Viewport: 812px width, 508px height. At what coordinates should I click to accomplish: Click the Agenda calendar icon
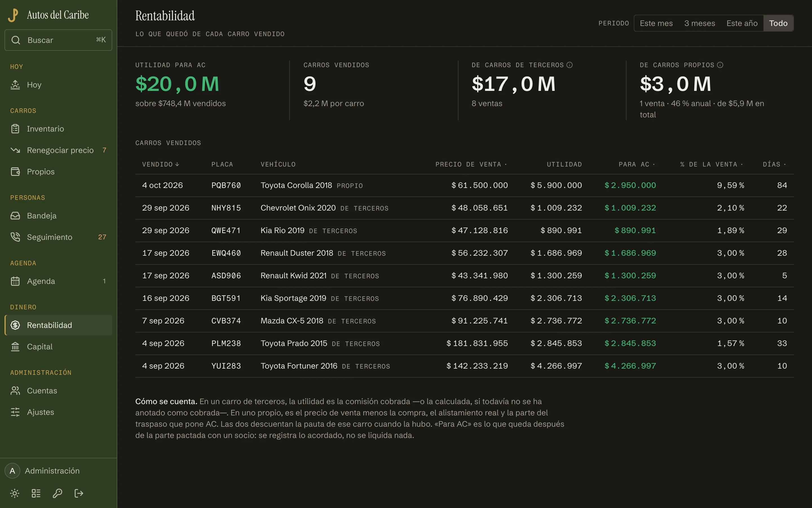pos(15,281)
